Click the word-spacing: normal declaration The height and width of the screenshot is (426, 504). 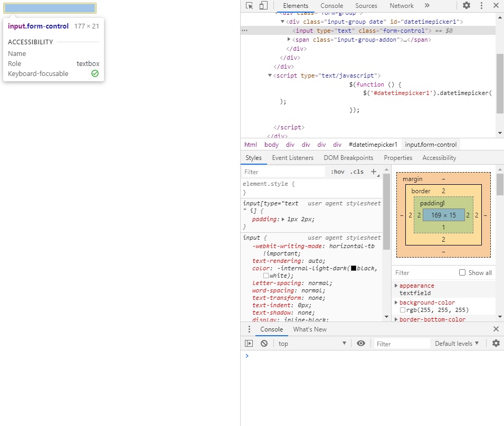coord(288,290)
